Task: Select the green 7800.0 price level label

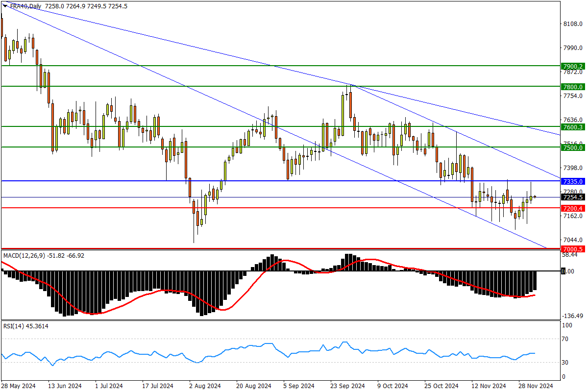Action: click(x=573, y=87)
